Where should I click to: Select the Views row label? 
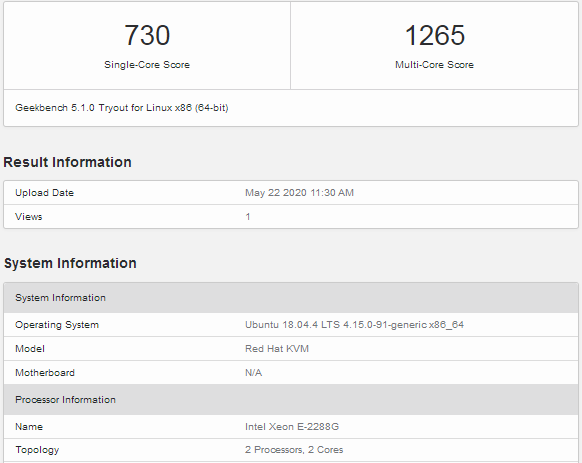tap(29, 216)
